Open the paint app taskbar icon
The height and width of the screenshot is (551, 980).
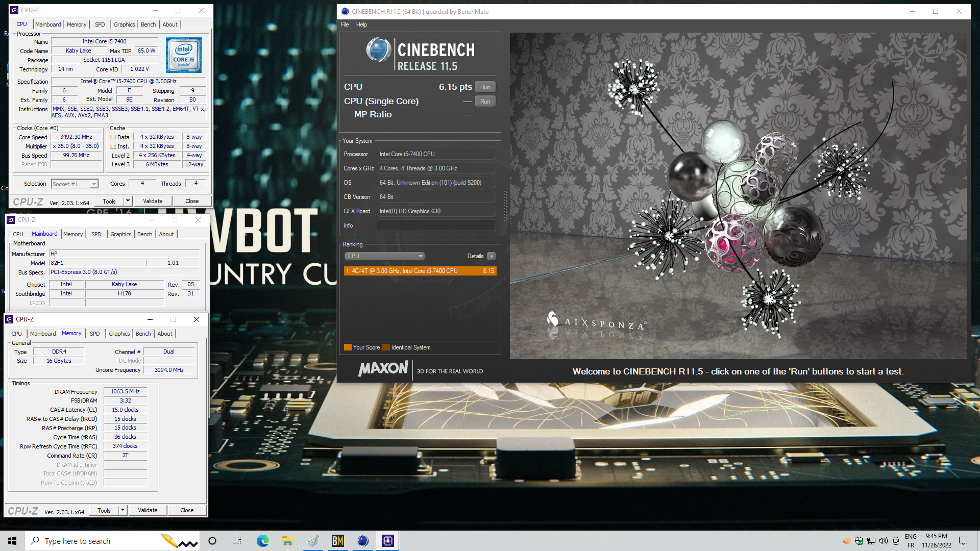(312, 541)
